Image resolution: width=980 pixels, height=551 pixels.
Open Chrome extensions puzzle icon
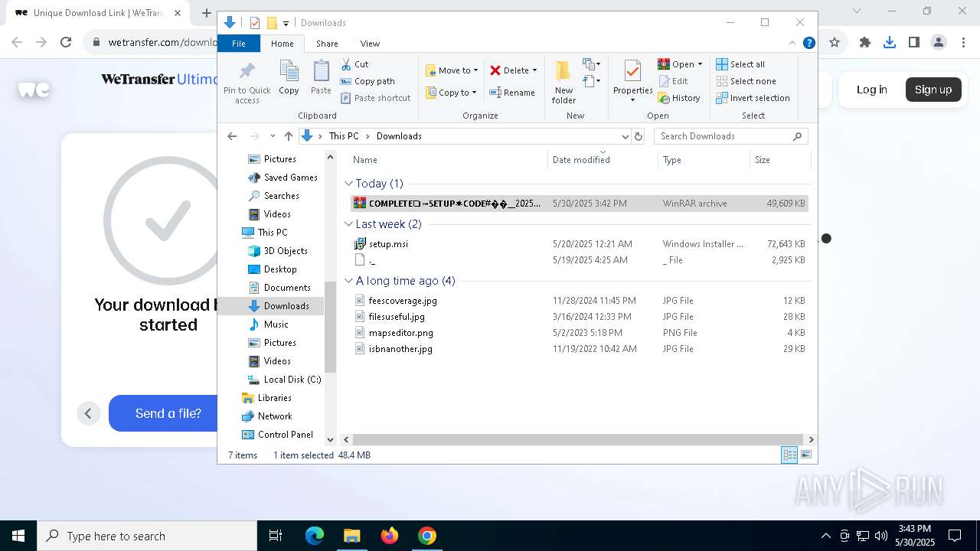(864, 43)
